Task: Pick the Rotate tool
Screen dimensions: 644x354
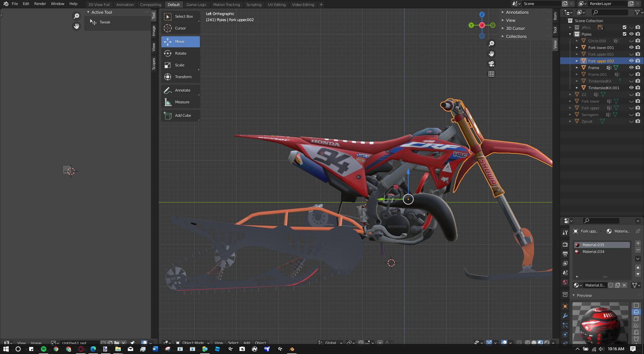Action: (180, 53)
